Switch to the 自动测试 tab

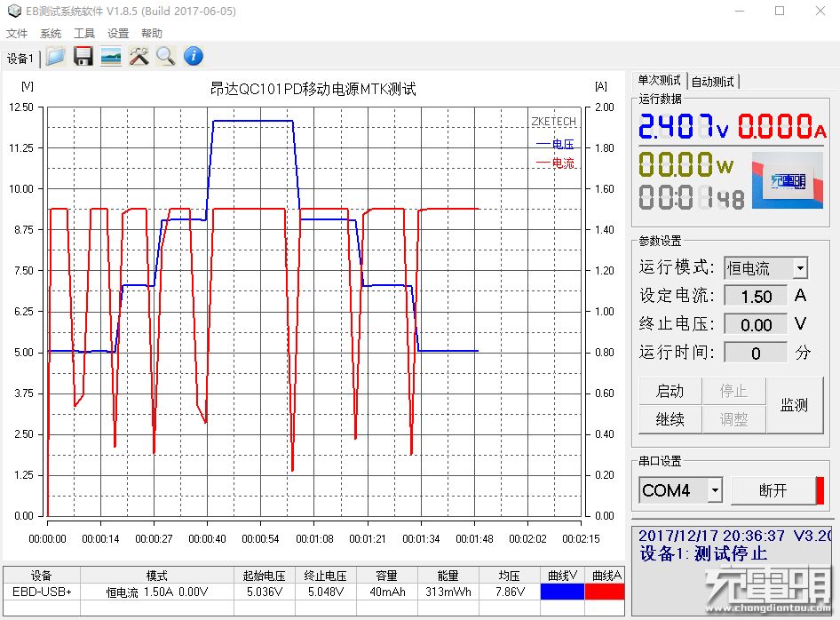[712, 82]
